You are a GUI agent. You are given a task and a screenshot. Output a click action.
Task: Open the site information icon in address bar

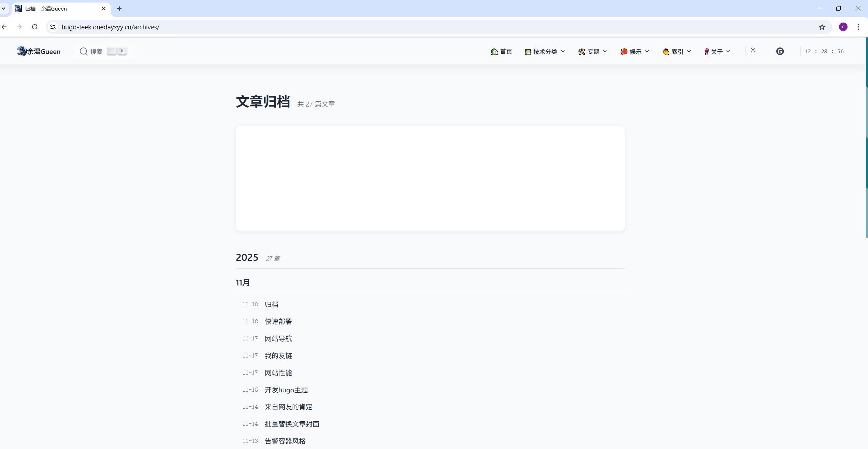(x=53, y=27)
